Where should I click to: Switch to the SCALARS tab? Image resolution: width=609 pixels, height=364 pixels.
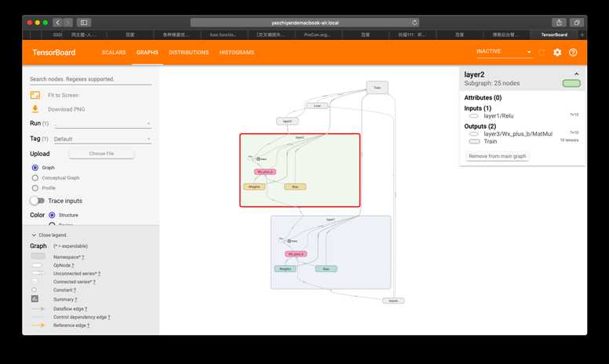114,53
